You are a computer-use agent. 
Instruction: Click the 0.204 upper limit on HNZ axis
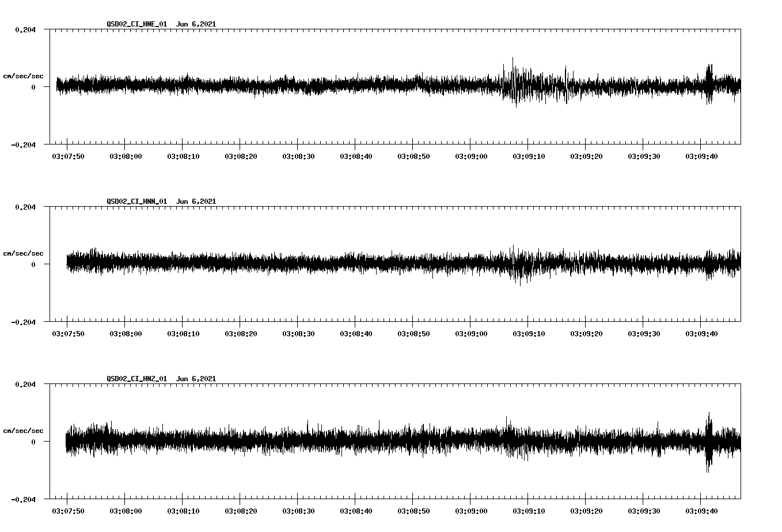click(x=25, y=384)
